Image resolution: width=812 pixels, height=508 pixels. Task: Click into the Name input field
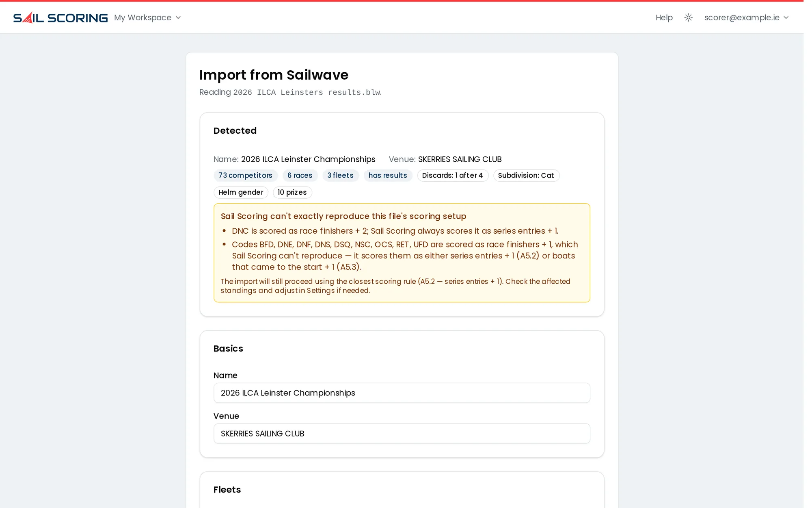402,393
